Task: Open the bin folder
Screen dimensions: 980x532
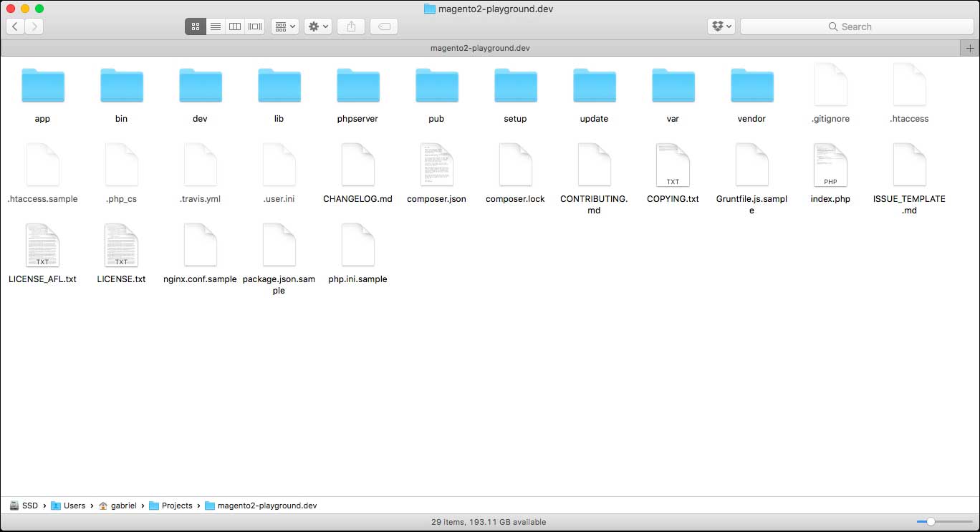Action: (122, 86)
